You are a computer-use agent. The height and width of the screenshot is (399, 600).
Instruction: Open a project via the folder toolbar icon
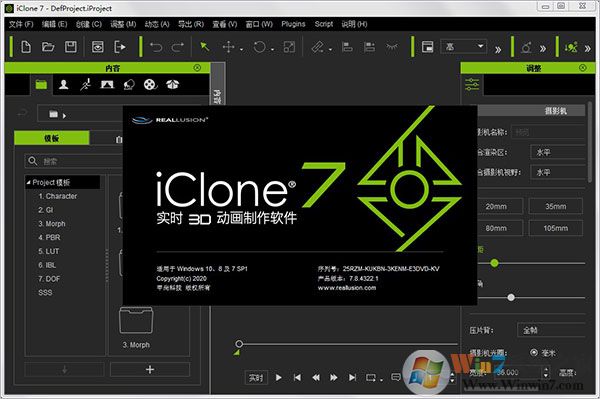click(48, 47)
